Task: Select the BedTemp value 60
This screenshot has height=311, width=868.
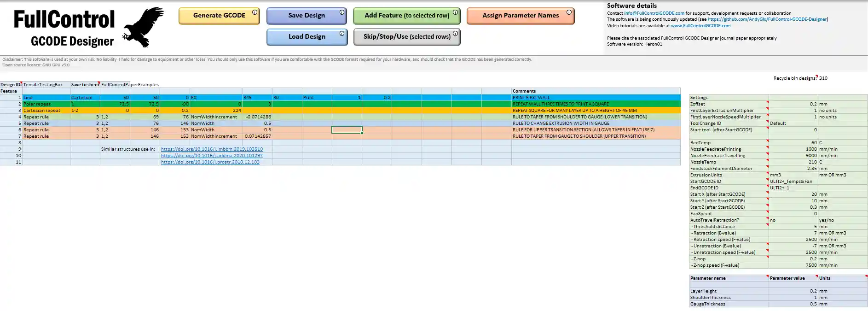Action: (793, 143)
